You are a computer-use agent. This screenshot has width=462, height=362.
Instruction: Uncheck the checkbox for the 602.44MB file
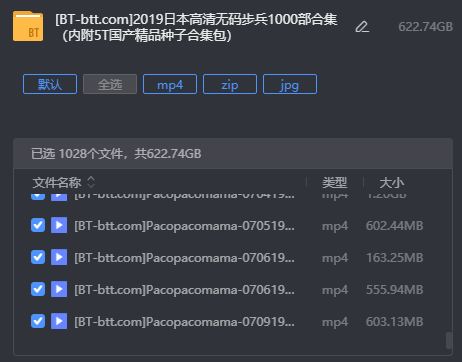(38, 225)
